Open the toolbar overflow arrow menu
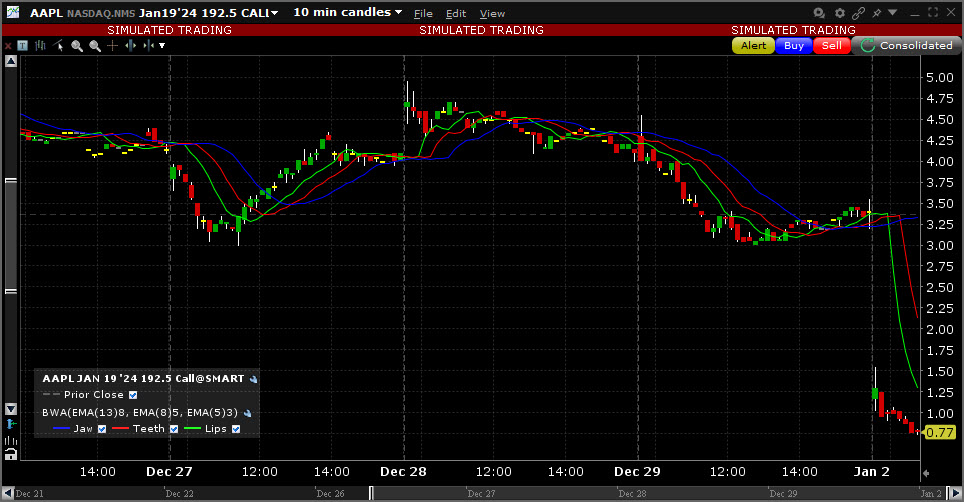Screen dimensions: 964x502 click(162, 45)
